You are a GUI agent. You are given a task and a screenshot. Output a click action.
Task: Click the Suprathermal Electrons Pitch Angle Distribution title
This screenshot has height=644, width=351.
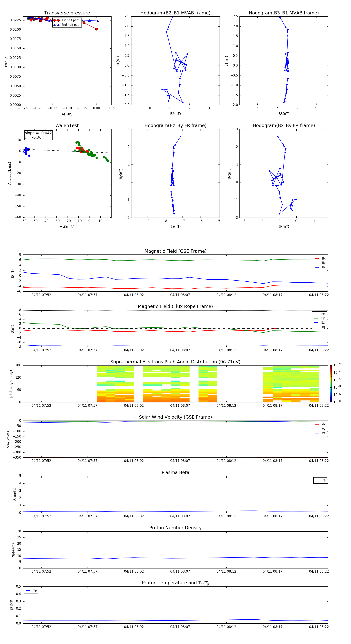pos(175,362)
